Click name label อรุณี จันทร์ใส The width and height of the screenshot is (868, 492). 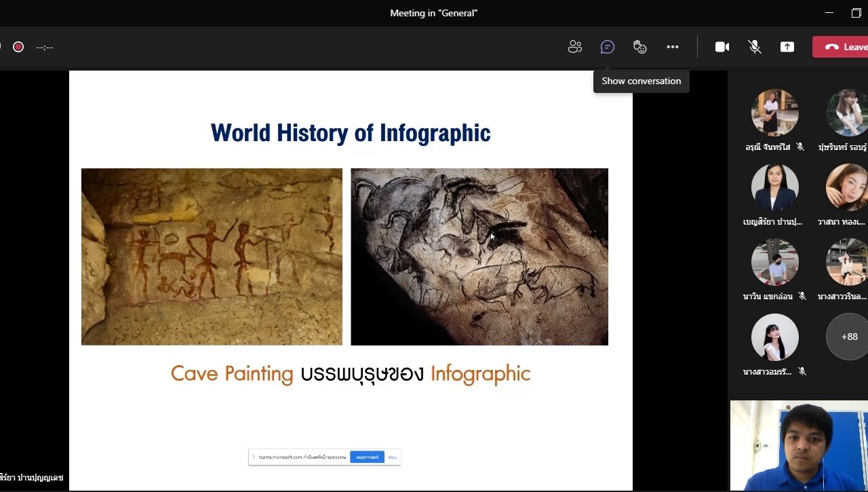[768, 147]
